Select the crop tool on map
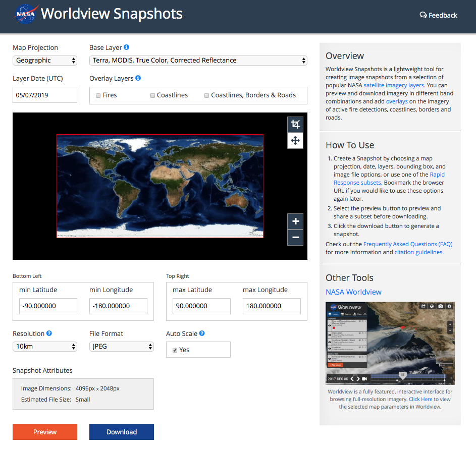476x451 pixels. coord(295,124)
